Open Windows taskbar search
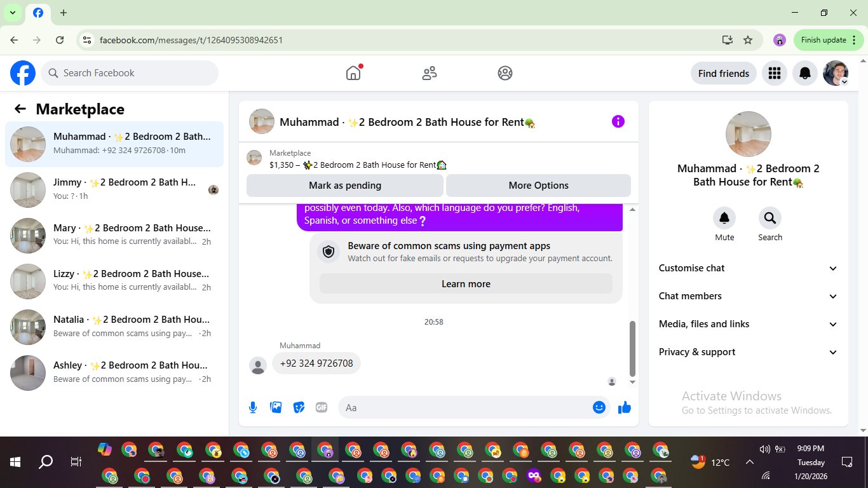Image resolution: width=868 pixels, height=488 pixels. pos(46,462)
